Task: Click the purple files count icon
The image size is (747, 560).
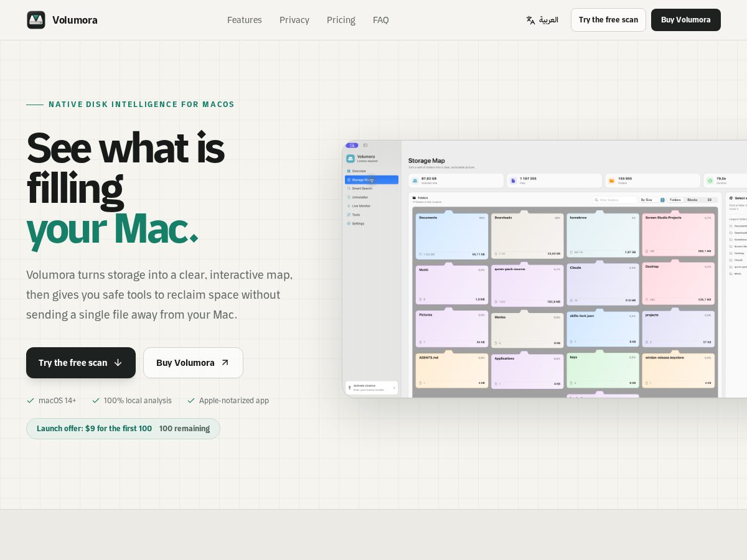Action: coord(514,180)
